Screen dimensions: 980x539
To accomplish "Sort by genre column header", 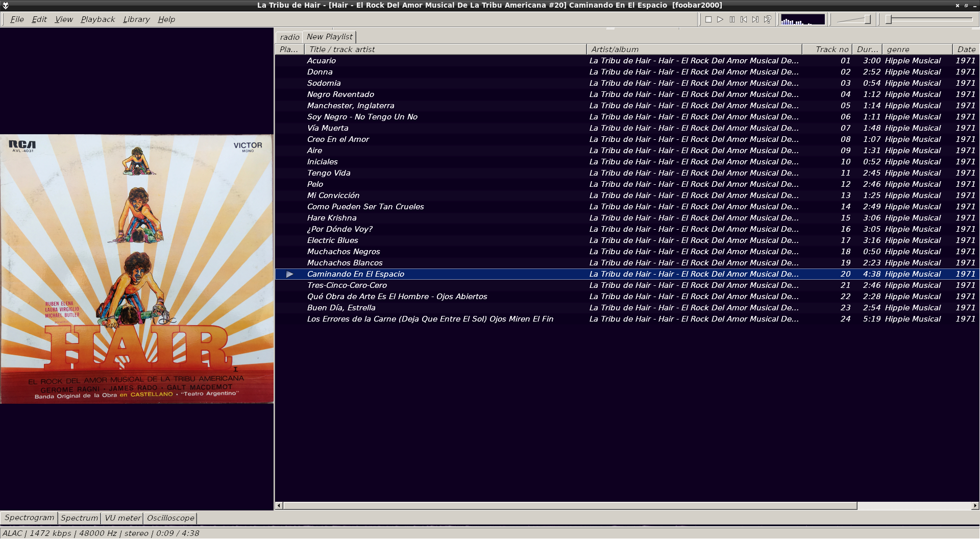I will click(917, 50).
